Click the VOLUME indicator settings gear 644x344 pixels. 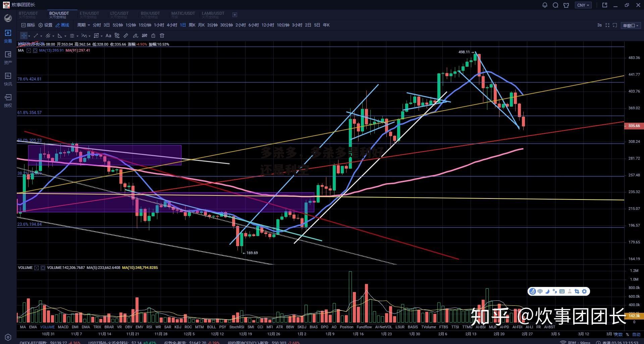37,268
